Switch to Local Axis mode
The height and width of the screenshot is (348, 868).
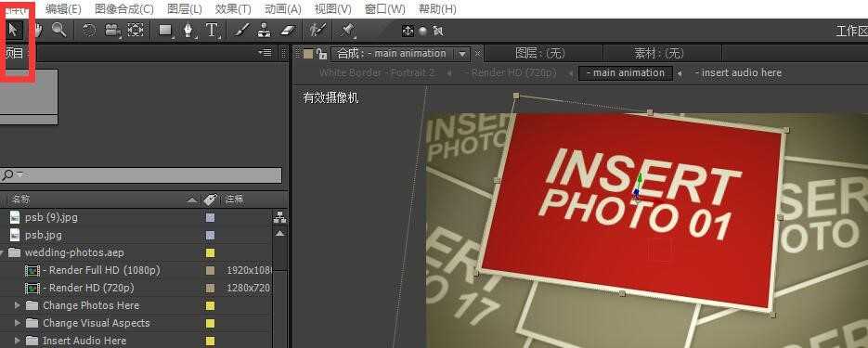pyautogui.click(x=408, y=31)
